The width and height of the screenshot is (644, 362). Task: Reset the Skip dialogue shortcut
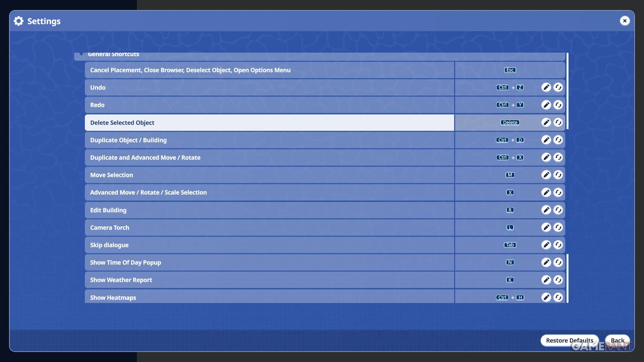pos(558,245)
